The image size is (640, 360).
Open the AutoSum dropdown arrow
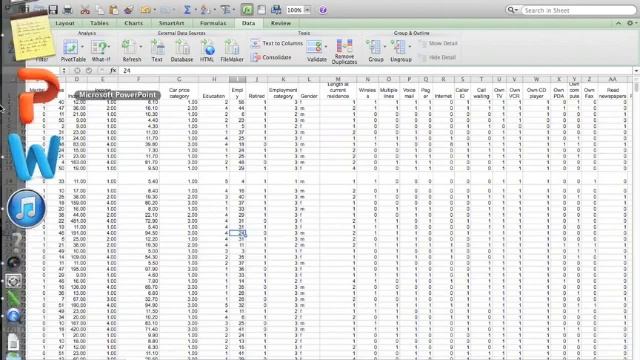(x=195, y=10)
